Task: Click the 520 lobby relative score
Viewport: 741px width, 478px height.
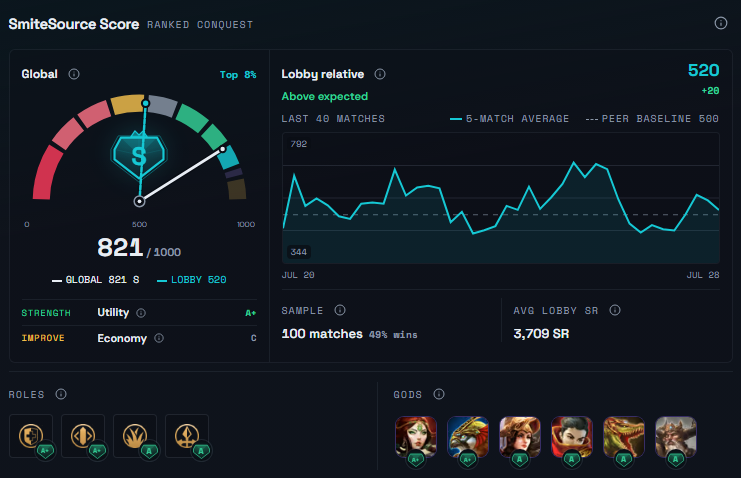Action: pos(703,70)
